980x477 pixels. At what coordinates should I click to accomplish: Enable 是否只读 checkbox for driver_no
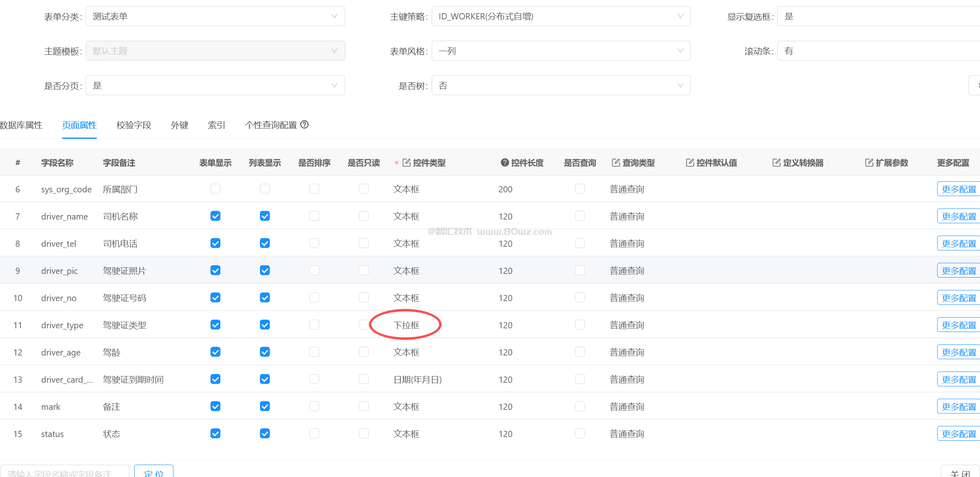(x=364, y=297)
